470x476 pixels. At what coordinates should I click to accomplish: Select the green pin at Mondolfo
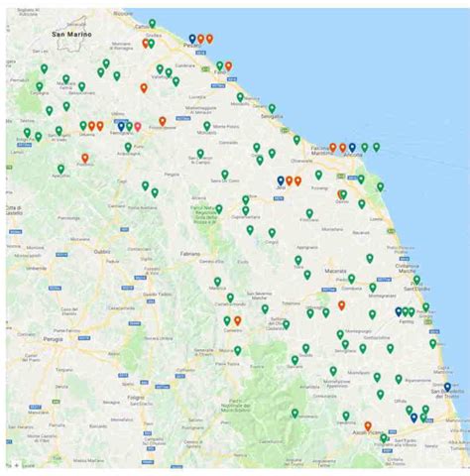pos(240,97)
